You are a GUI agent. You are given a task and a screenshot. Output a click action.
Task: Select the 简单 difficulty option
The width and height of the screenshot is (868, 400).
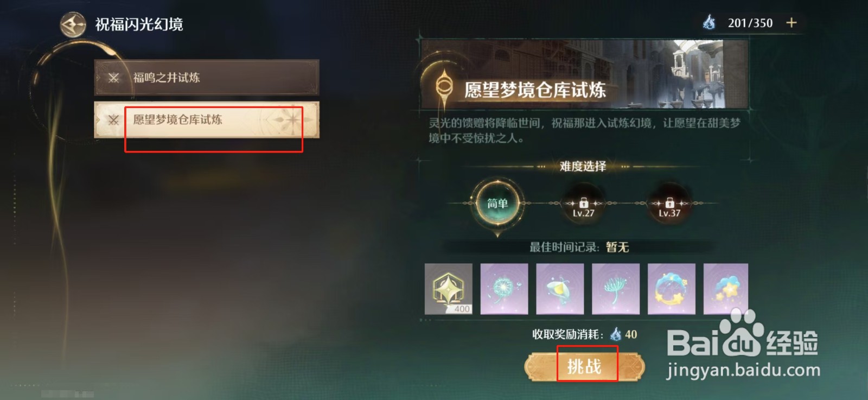coord(497,204)
